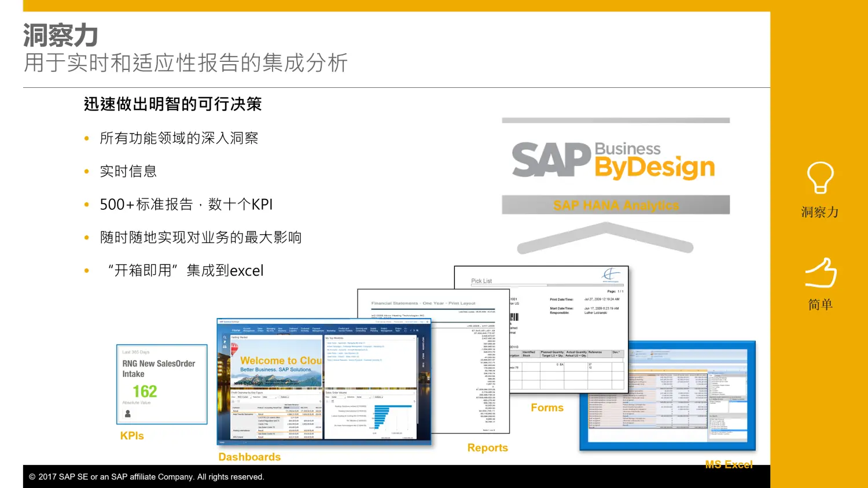Click the subtitle 用于实时和适应性报告的集成分析
The image size is (868, 488).
[x=186, y=62]
